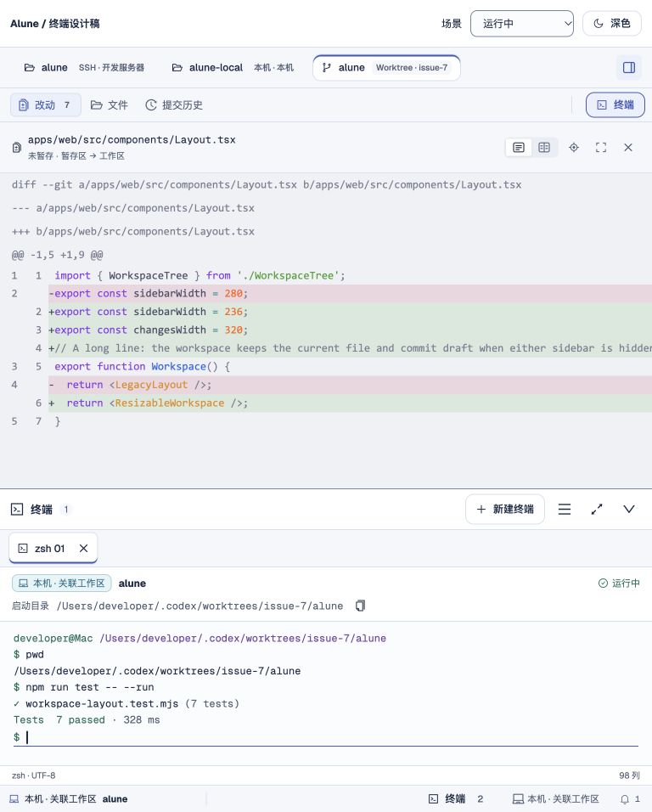652x812 pixels.
Task: Switch to the 文件 files tab
Action: click(110, 105)
